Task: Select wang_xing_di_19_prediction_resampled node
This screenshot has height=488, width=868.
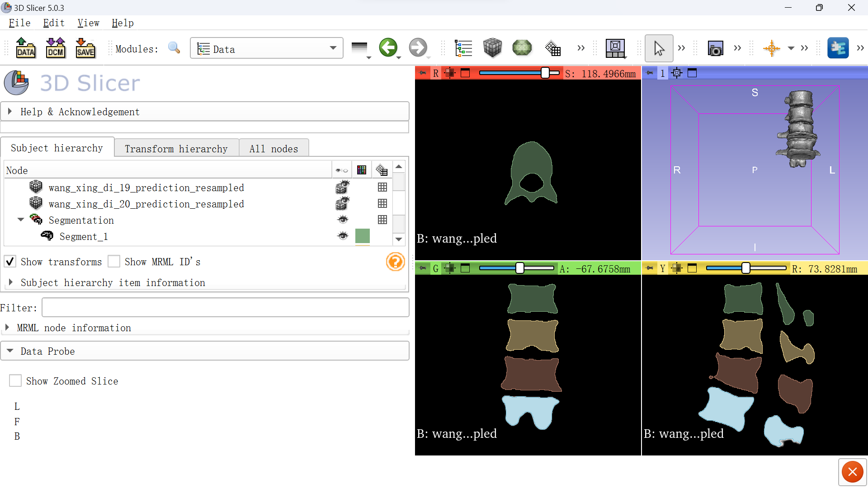Action: tap(146, 188)
